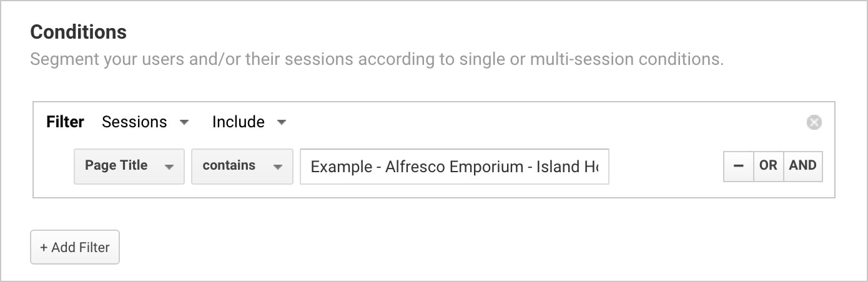Click the arrow beside Include
This screenshot has width=868, height=282.
[x=282, y=122]
